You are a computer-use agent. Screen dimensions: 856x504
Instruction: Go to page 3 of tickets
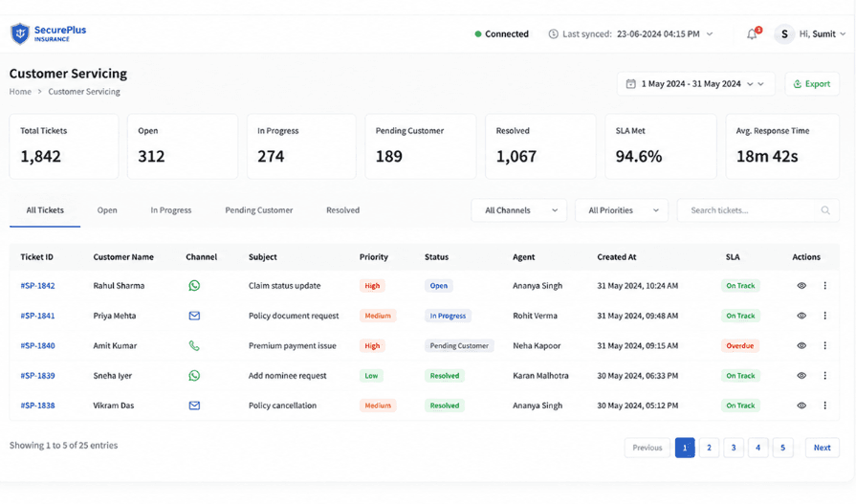(734, 448)
